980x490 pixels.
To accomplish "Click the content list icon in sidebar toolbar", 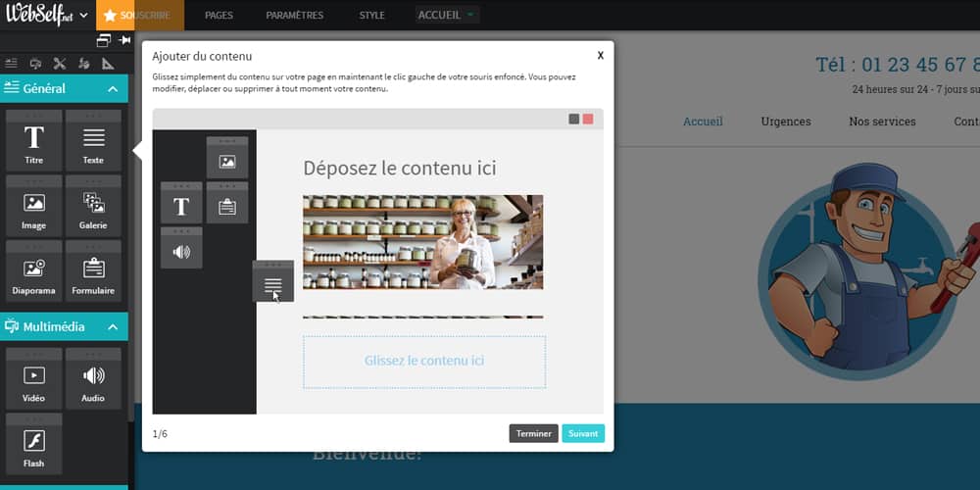I will pos(11,63).
